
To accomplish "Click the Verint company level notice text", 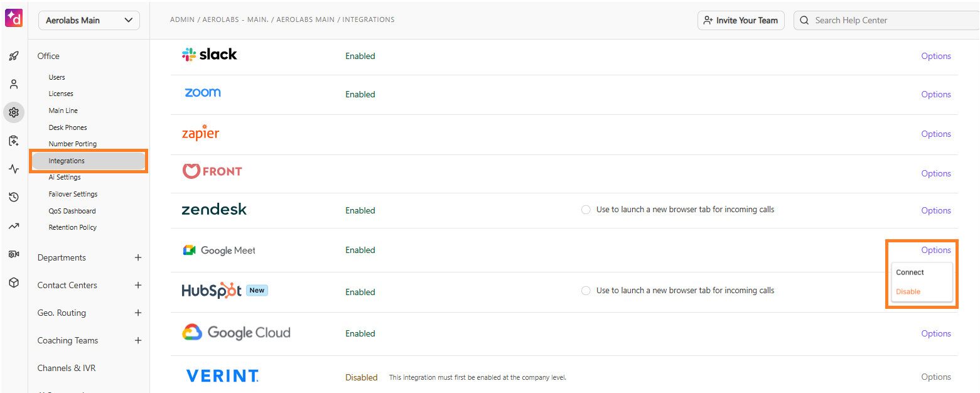I will 478,377.
